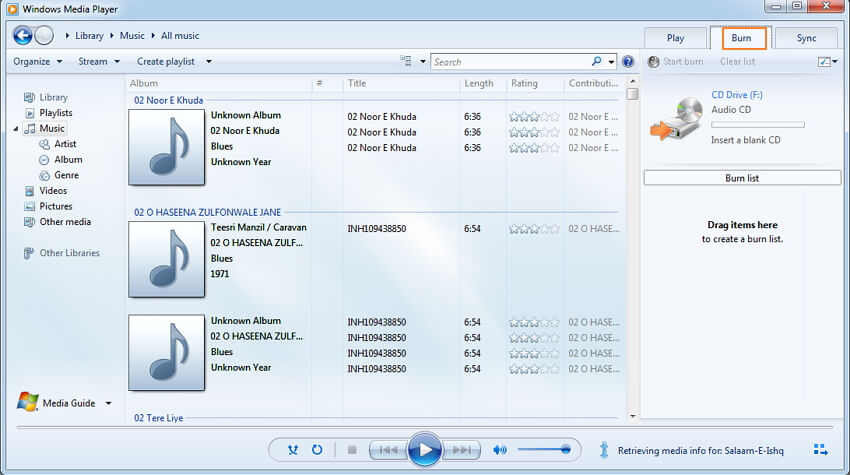This screenshot has width=850, height=475.
Task: Skip to the next track
Action: [461, 450]
